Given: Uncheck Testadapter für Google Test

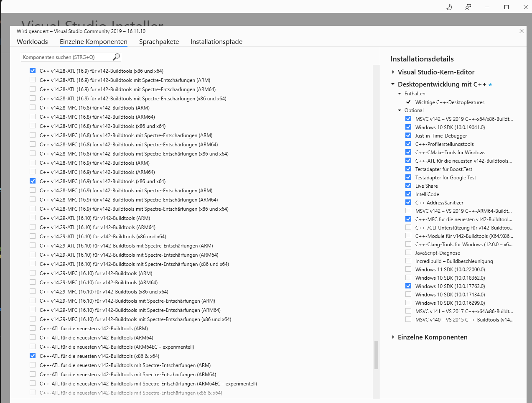Looking at the screenshot, I should (408, 177).
